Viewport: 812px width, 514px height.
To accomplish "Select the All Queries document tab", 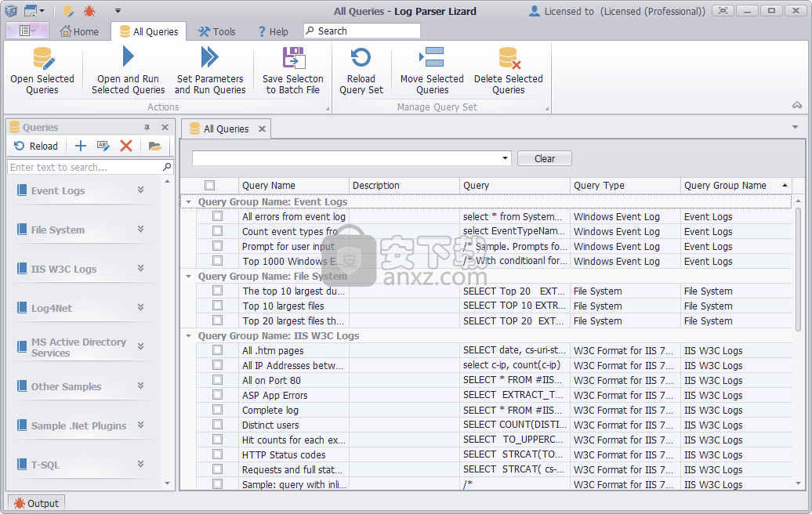I will [x=226, y=128].
